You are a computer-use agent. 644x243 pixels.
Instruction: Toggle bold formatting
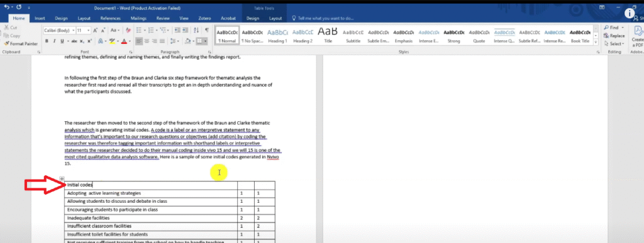point(47,41)
